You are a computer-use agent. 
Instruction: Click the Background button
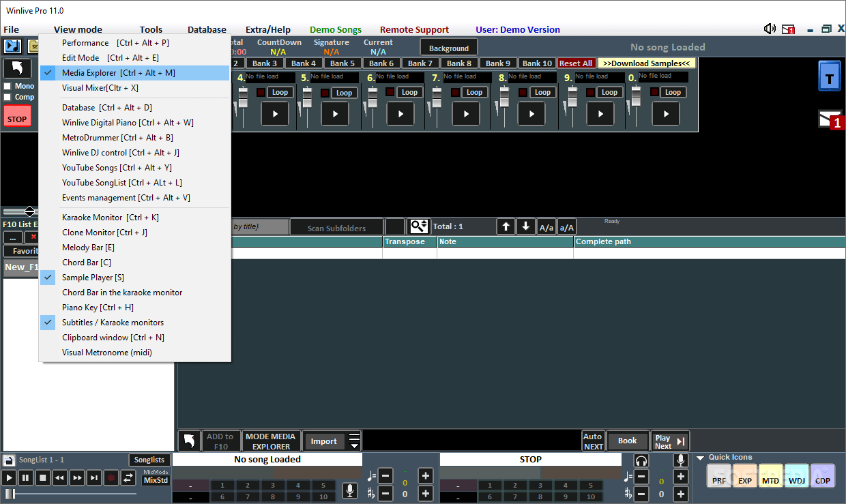point(448,48)
